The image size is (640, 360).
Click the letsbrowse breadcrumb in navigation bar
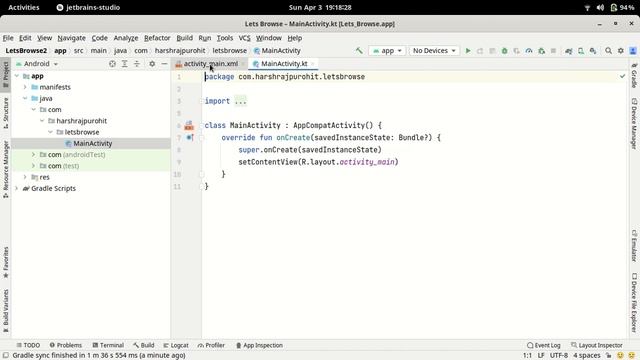(229, 51)
